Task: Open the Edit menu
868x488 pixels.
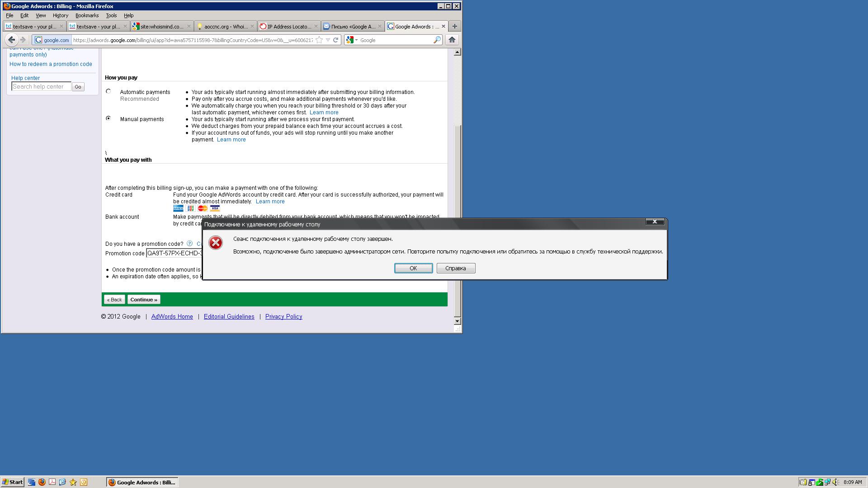Action: point(24,15)
